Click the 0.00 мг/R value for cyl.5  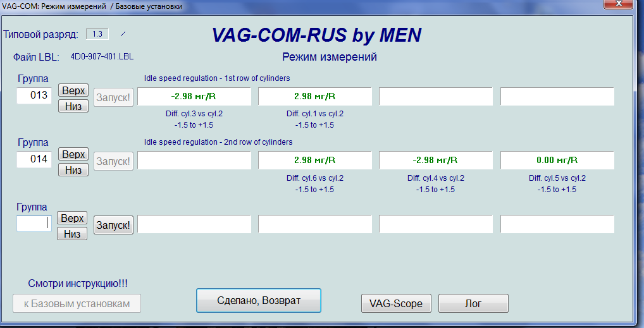(557, 161)
